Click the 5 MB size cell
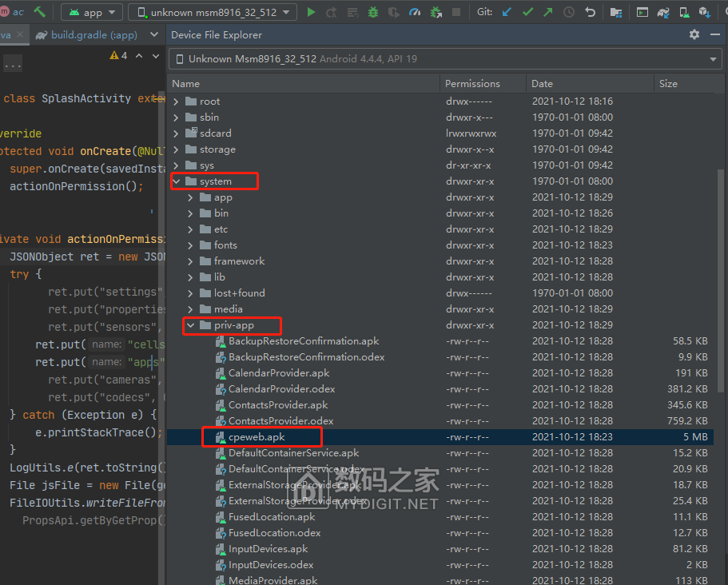 click(695, 437)
